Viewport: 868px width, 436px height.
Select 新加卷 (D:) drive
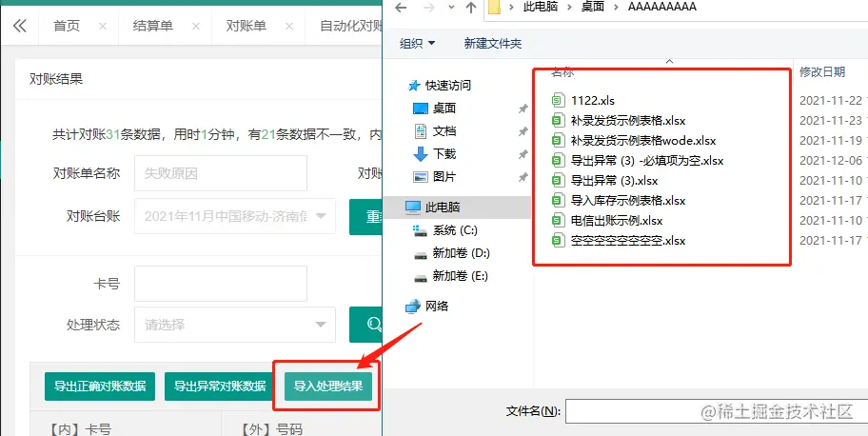(461, 253)
